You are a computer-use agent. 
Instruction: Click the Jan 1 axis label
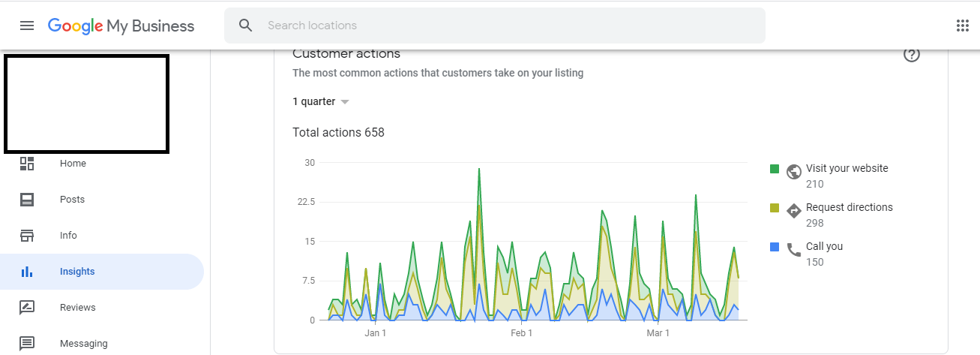pos(376,333)
